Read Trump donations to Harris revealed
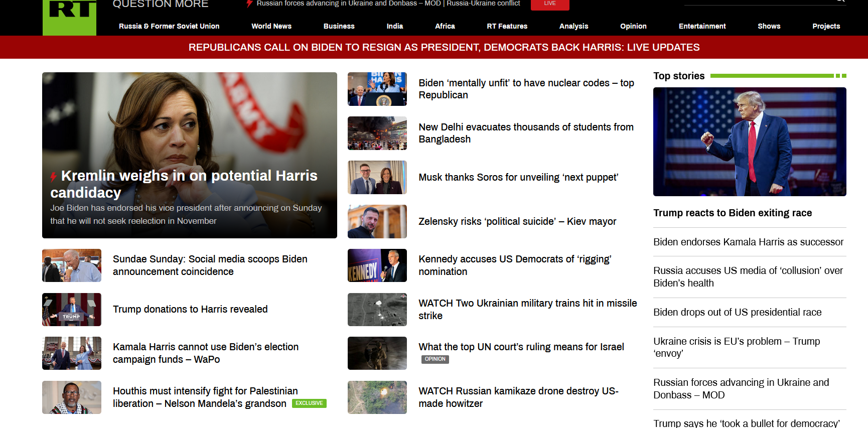The width and height of the screenshot is (868, 428). coord(190,309)
